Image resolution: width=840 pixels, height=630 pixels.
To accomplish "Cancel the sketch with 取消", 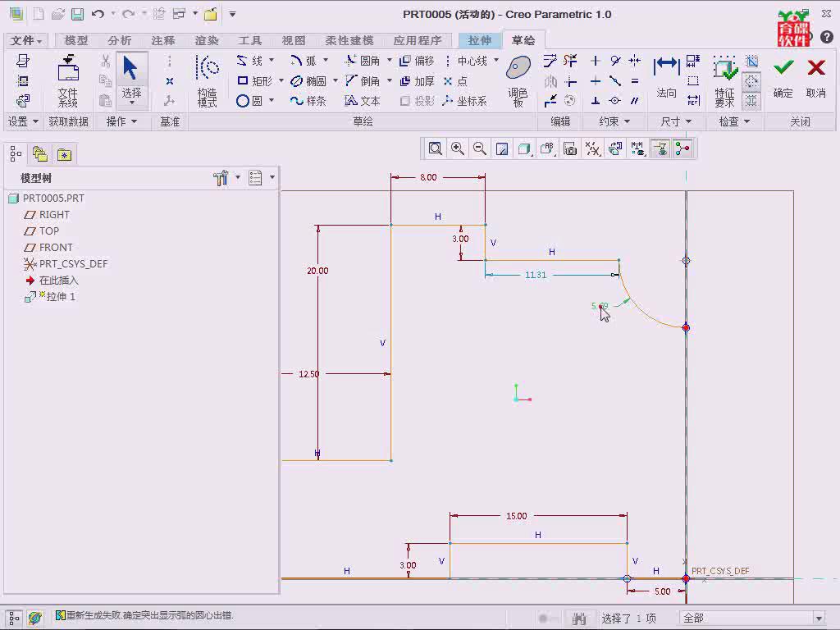I will (816, 78).
